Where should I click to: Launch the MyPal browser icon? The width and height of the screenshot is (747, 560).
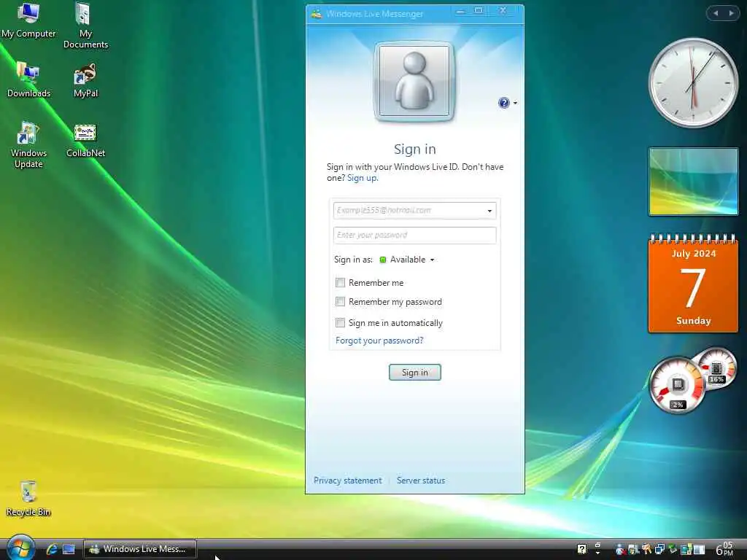point(85,80)
